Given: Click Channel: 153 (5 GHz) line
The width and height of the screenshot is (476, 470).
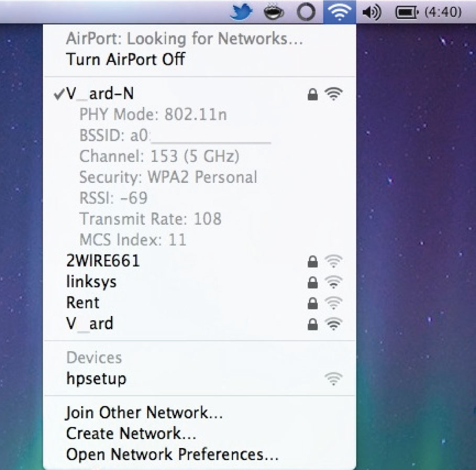Looking at the screenshot, I should click(159, 157).
